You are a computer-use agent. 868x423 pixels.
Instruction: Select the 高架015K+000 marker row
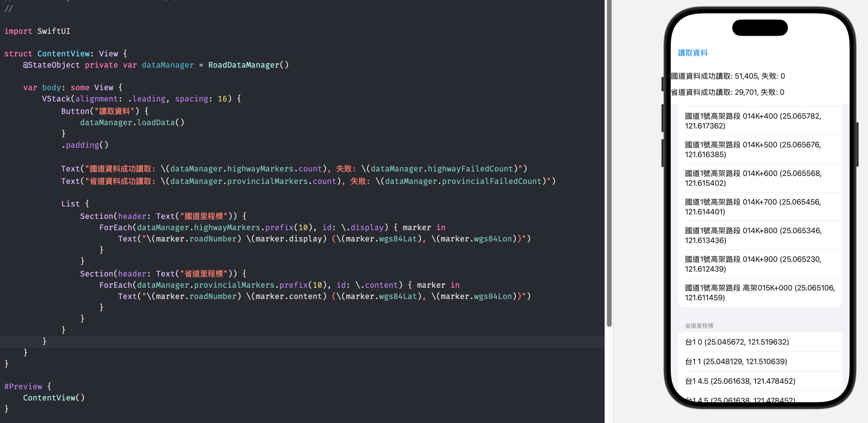[759, 292]
